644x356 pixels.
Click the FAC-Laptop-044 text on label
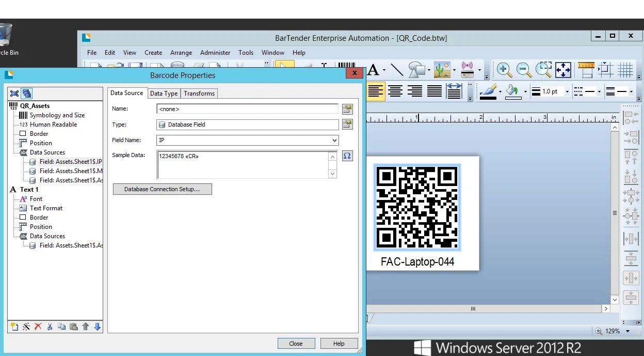(x=417, y=262)
